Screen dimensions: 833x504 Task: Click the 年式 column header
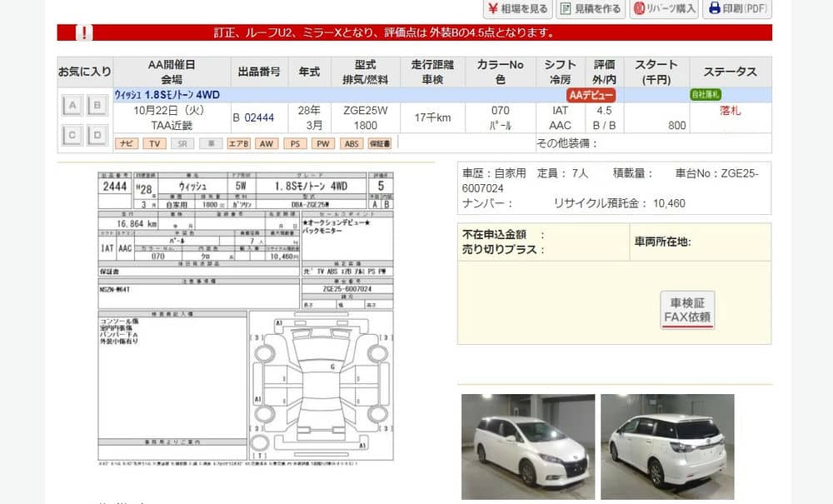click(309, 71)
